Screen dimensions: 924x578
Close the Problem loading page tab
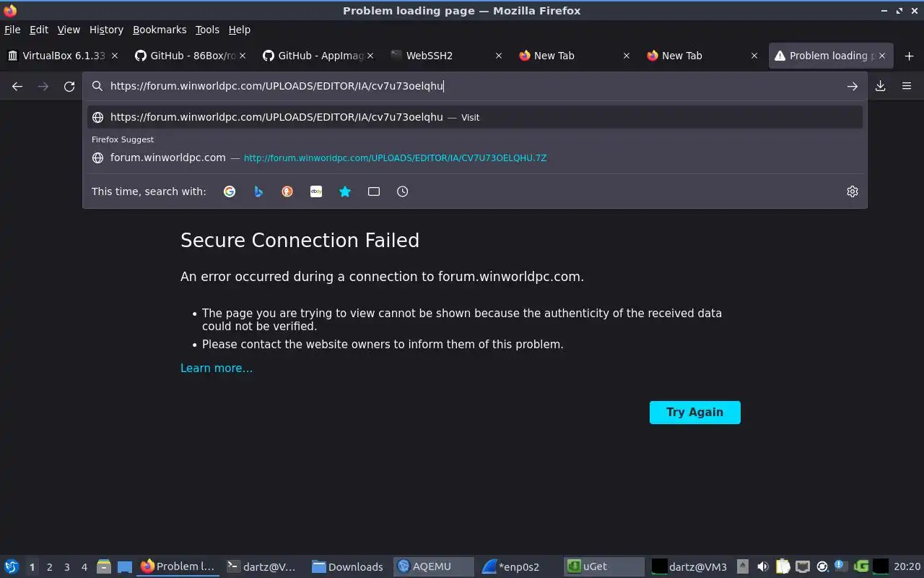pos(881,56)
